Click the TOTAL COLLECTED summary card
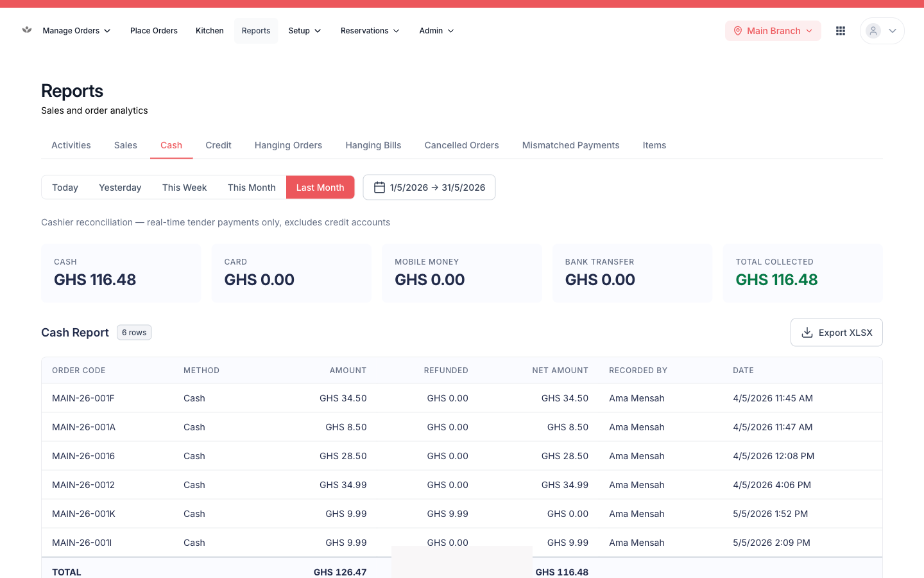This screenshot has width=924, height=578. [803, 273]
